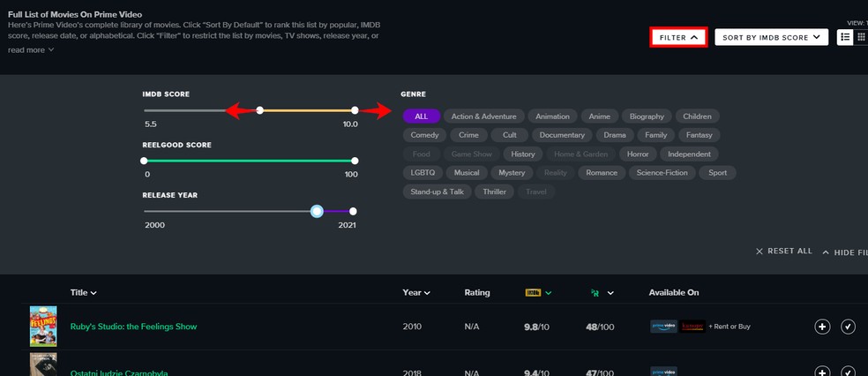The height and width of the screenshot is (376, 868).
Task: Add Ruby's Studio to watchlist plus icon
Action: (x=823, y=327)
